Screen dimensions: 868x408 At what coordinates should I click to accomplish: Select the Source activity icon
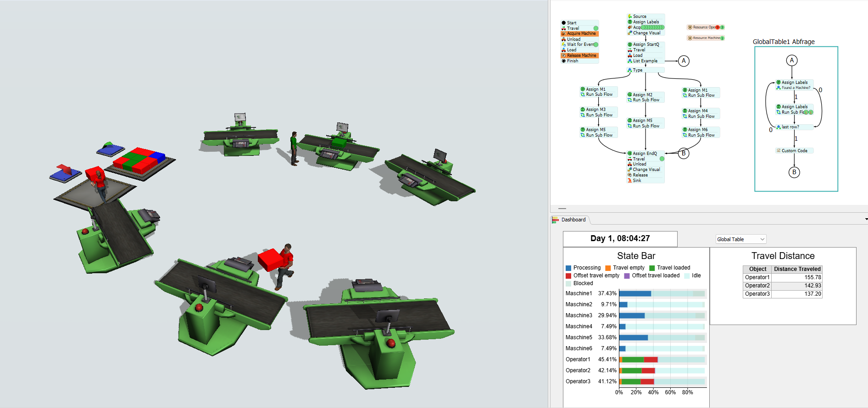click(x=630, y=17)
